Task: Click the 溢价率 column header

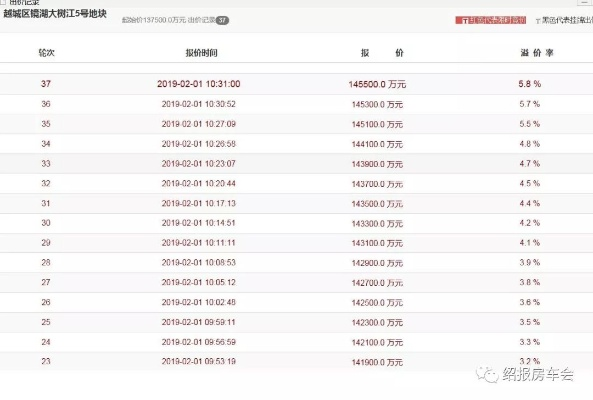Action: (x=537, y=53)
